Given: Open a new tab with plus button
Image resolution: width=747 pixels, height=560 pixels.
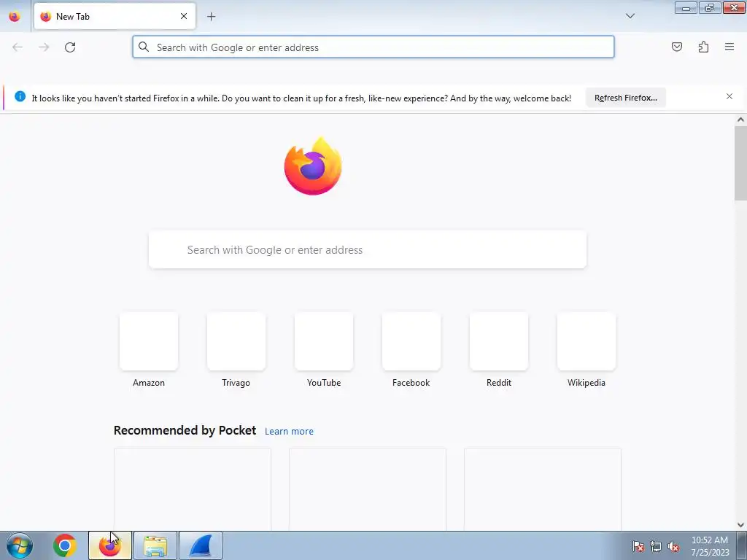Looking at the screenshot, I should click(211, 17).
